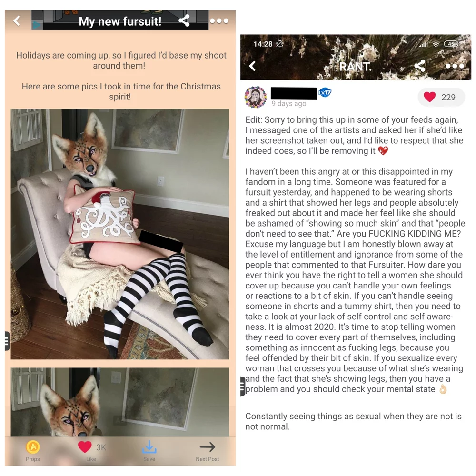
Task: Tap the My new fursuit! title
Action: pos(120,21)
